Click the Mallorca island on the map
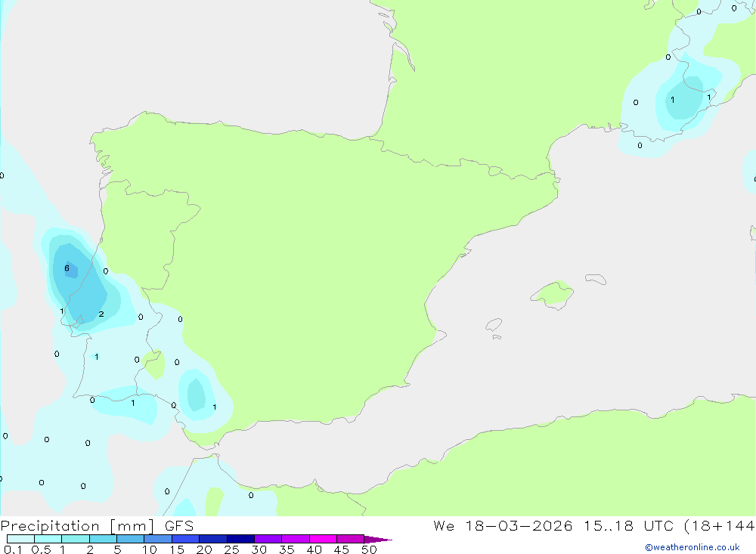Viewport: 756px width, 554px height. (x=553, y=294)
